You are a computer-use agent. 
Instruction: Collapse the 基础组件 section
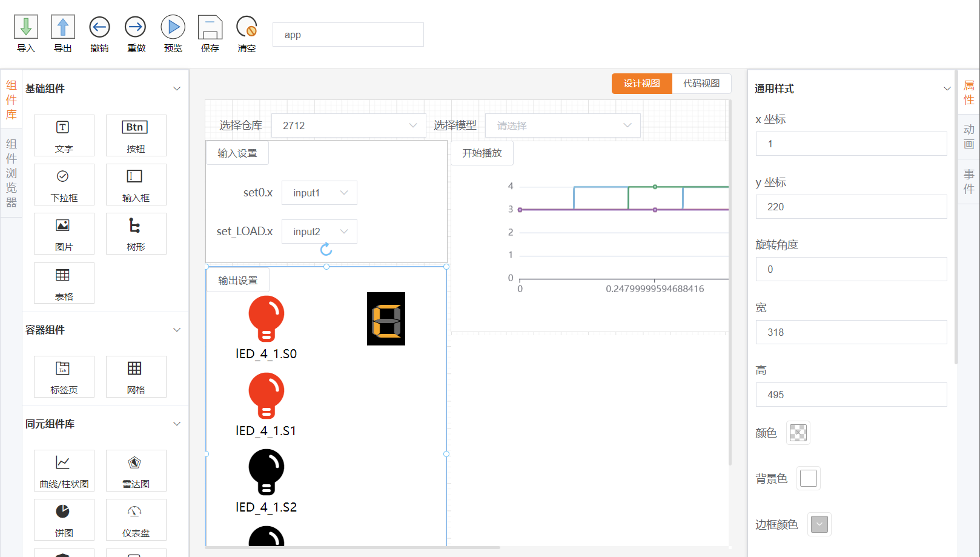(x=176, y=88)
